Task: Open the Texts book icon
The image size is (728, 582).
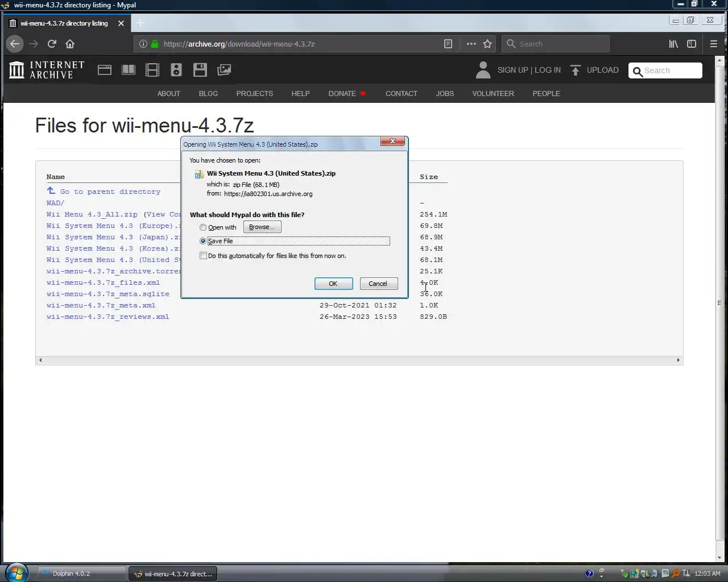Action: tap(129, 70)
